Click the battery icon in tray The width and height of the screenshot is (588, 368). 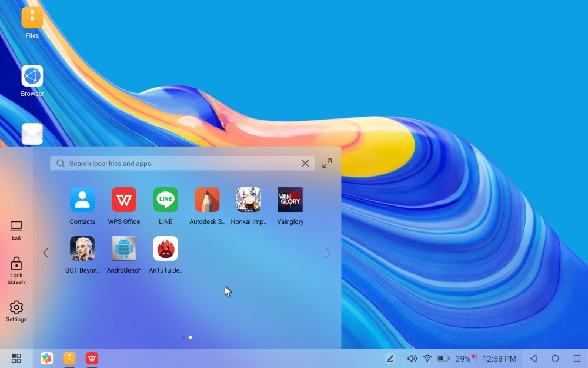click(x=443, y=359)
